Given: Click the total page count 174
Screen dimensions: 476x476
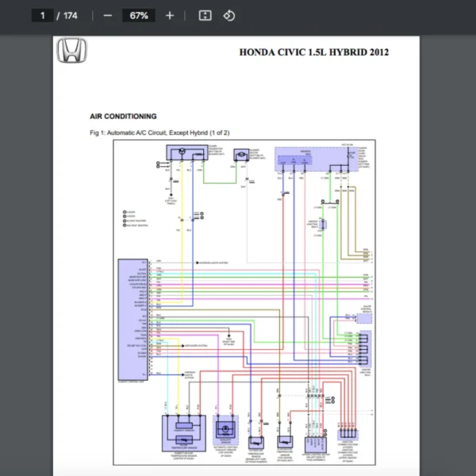Looking at the screenshot, I should click(x=71, y=16).
